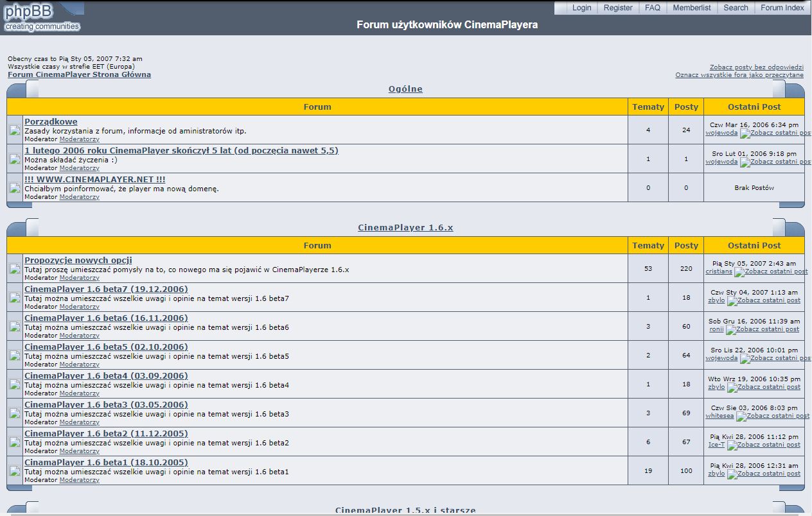Screen dimensions: 812x516
Task: Open CinemaPlayer 1.6 beta2 (11.12.2005) forum
Action: click(106, 433)
